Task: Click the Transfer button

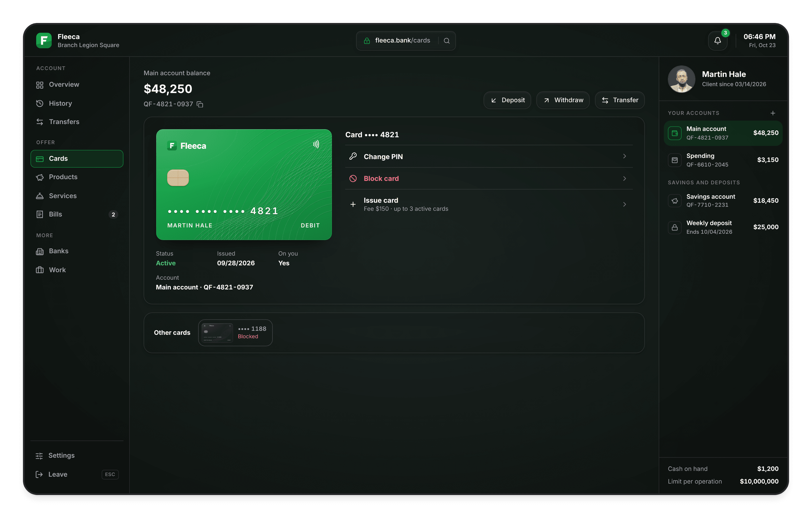Action: (620, 100)
